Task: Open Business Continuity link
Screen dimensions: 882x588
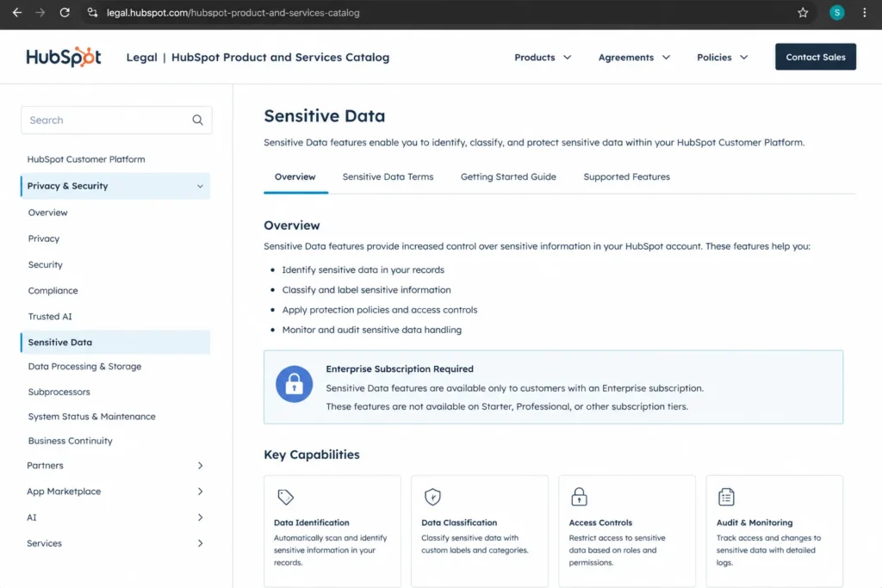Action: tap(71, 441)
